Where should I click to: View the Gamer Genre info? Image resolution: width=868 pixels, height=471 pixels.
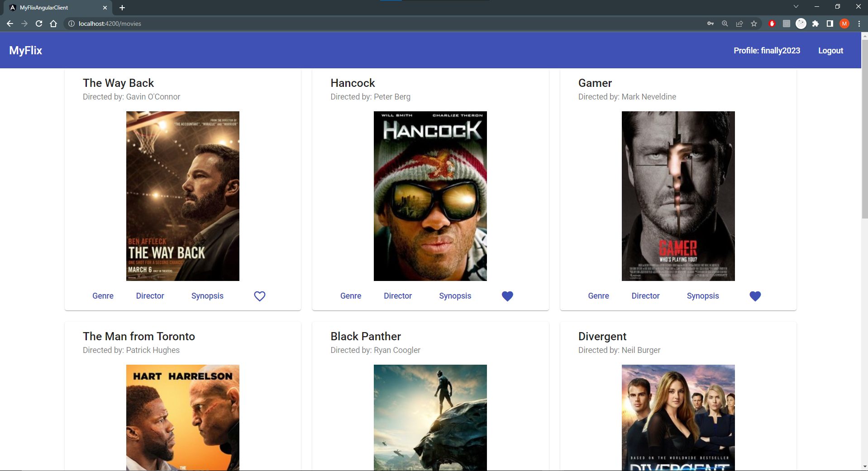pyautogui.click(x=598, y=296)
